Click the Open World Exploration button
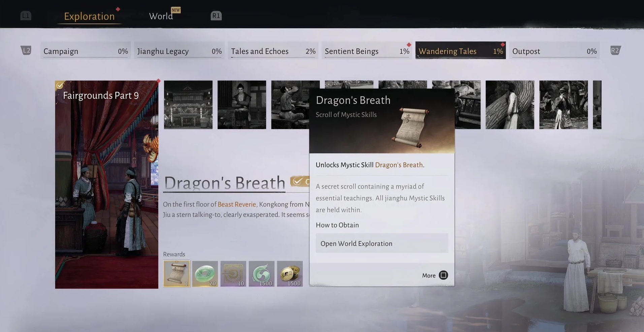Screen dimensions: 644x332 [382, 243]
